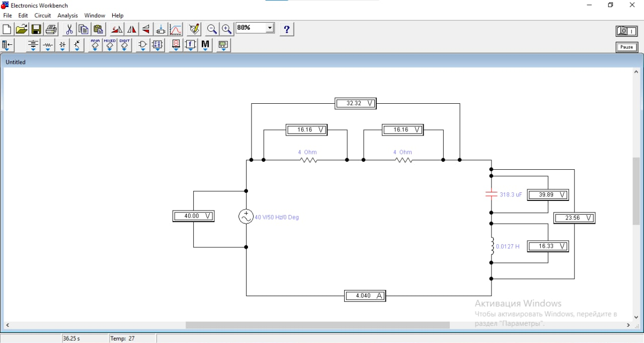Open the Mixed ICs parts bin
This screenshot has height=343, width=644.
point(110,45)
